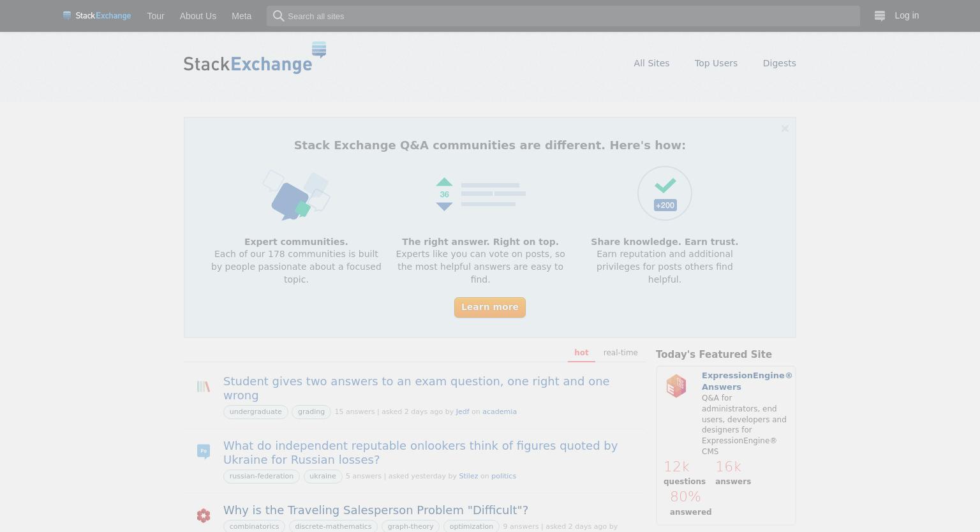Image resolution: width=980 pixels, height=532 pixels.
Task: Click the search magnifier icon
Action: click(278, 16)
